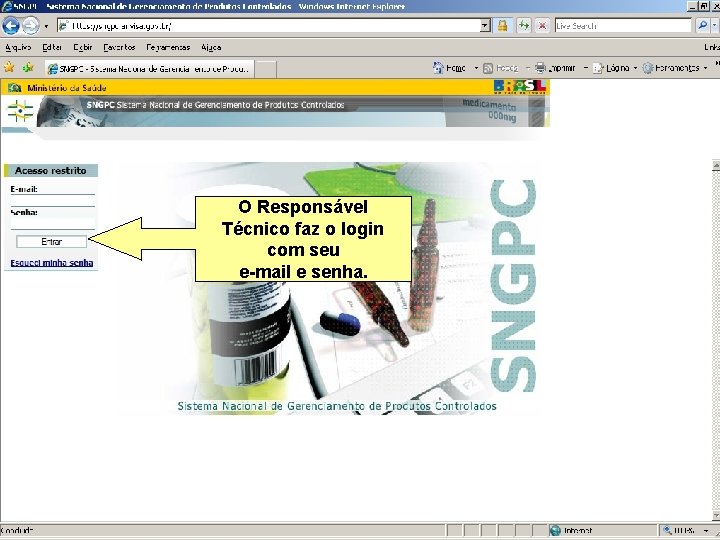Open the Ajuda menu
This screenshot has height=540, width=720.
pos(211,47)
